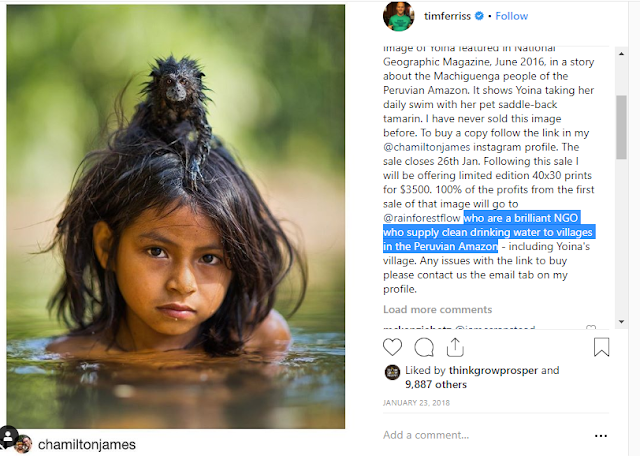Screen dimensions: 640x456
Task: Follow the timferriss account
Action: click(x=511, y=17)
